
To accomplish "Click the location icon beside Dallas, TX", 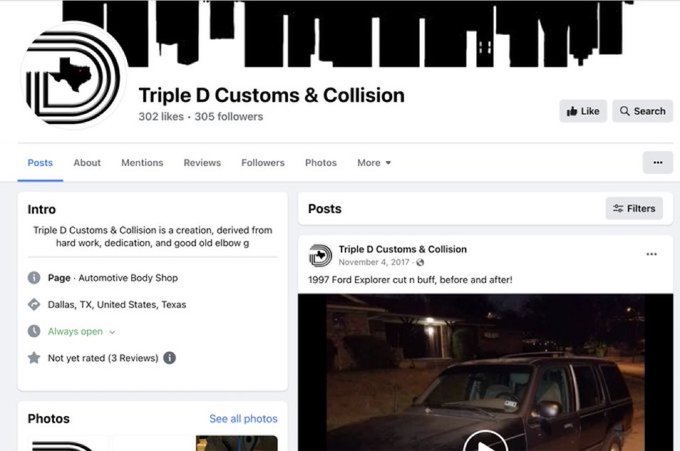I will (34, 304).
